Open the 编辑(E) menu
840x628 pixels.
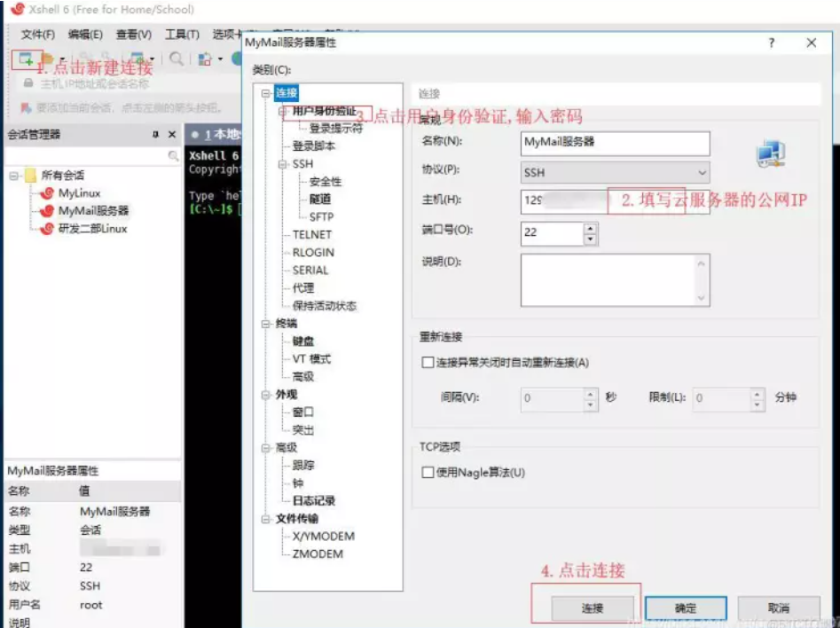(85, 35)
